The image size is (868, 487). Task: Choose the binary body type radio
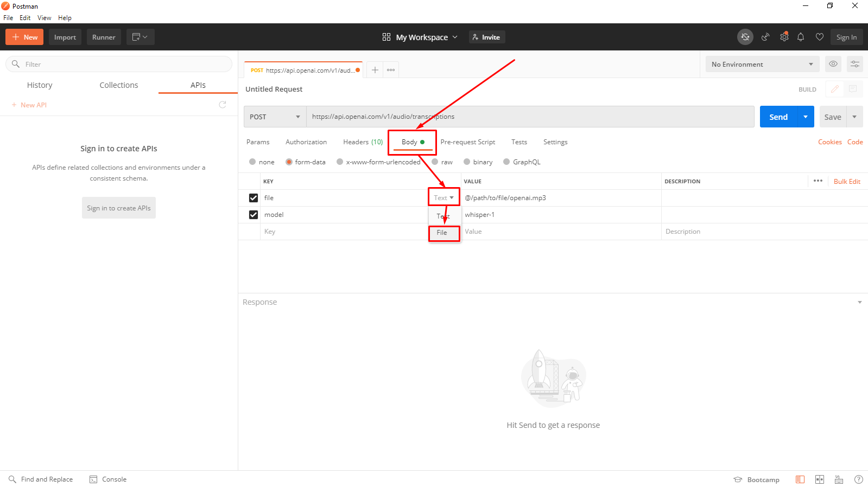(467, 162)
